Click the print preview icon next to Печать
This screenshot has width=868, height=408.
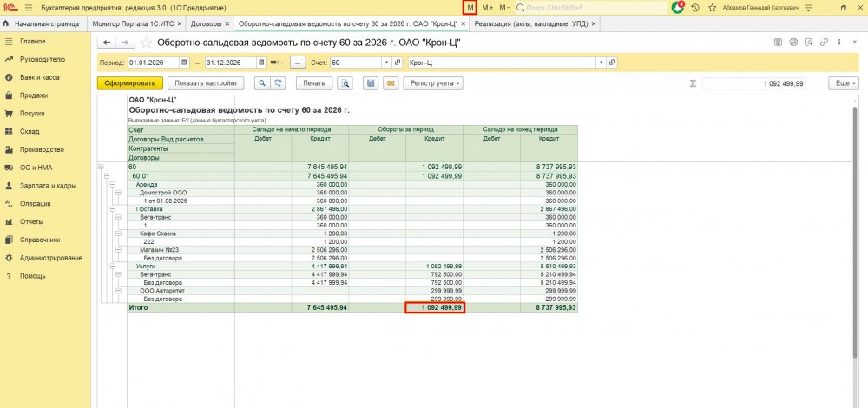coord(345,83)
